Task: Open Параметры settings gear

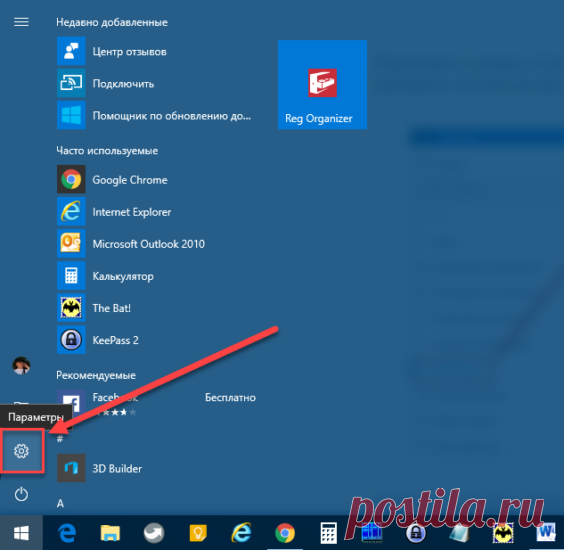Action: [x=22, y=451]
